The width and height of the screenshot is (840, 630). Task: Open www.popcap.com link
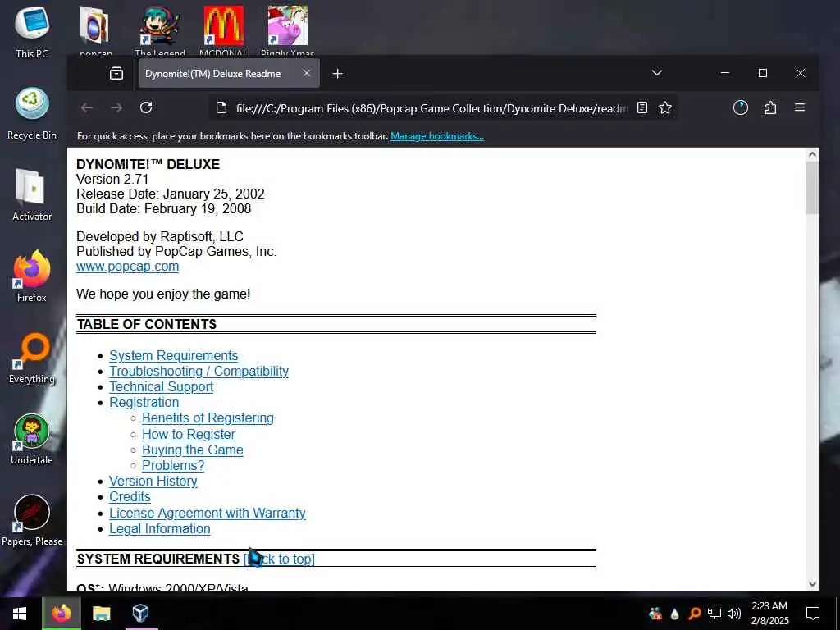point(127,267)
